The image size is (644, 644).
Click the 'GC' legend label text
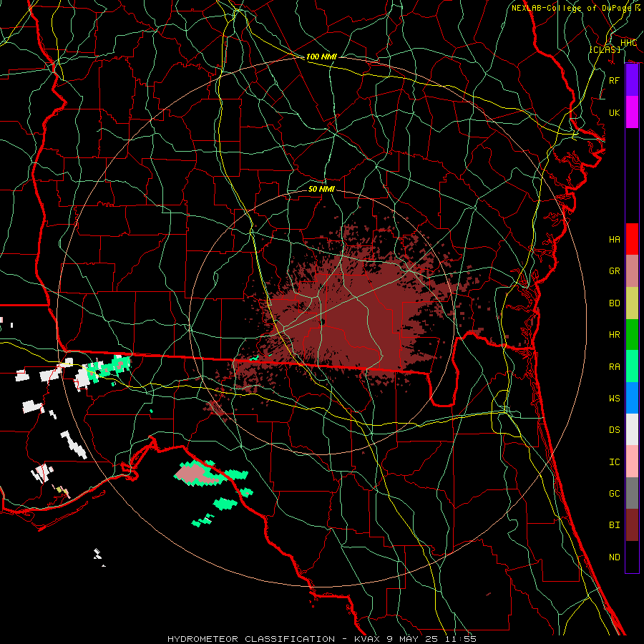[615, 494]
